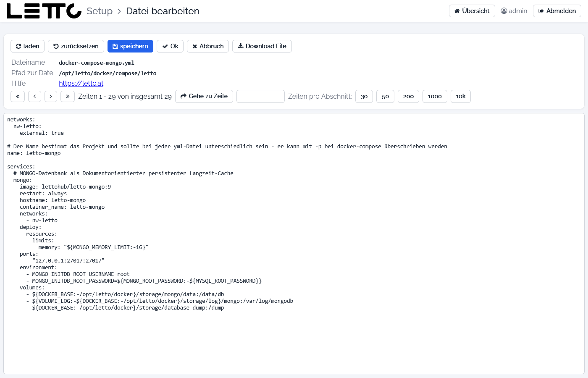Click Download File button

click(262, 46)
